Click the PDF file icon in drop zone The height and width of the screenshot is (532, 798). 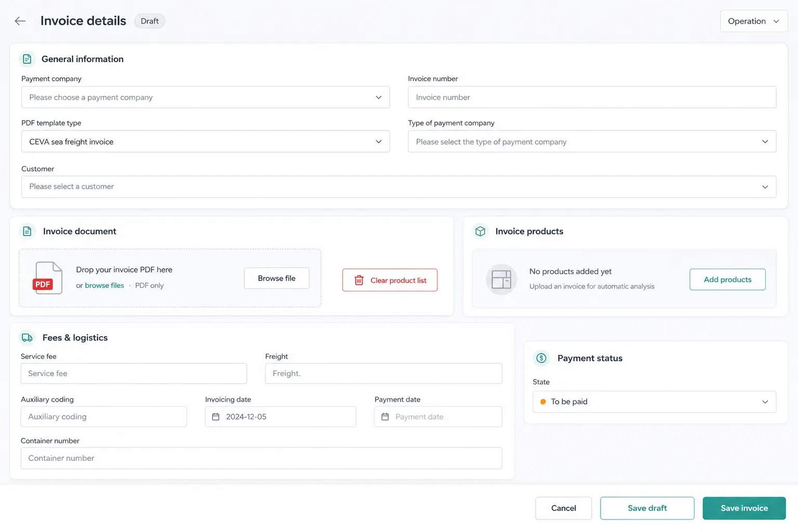(x=48, y=278)
